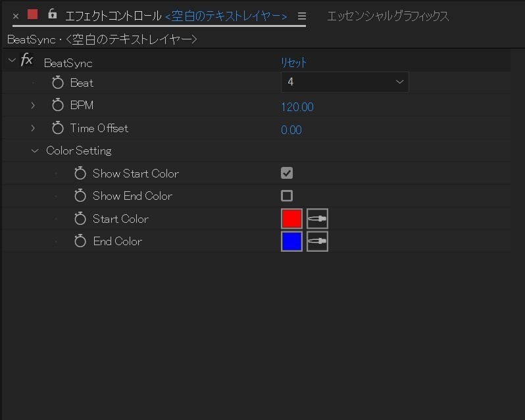Click the Show Start Color label

click(x=136, y=174)
